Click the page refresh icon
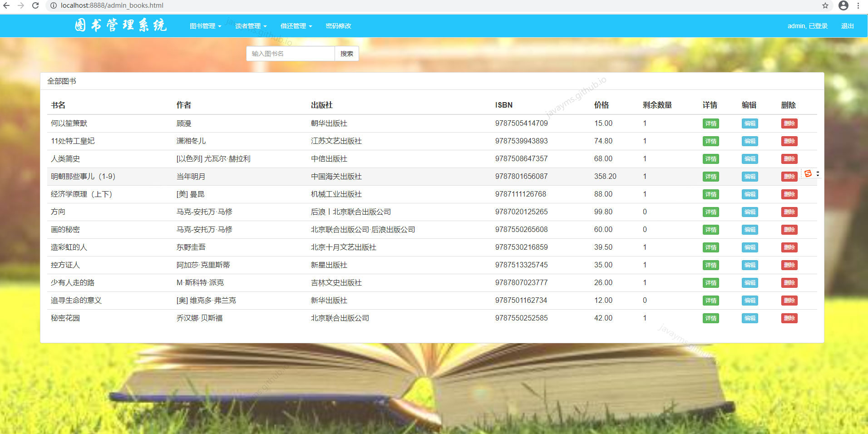 pos(35,6)
